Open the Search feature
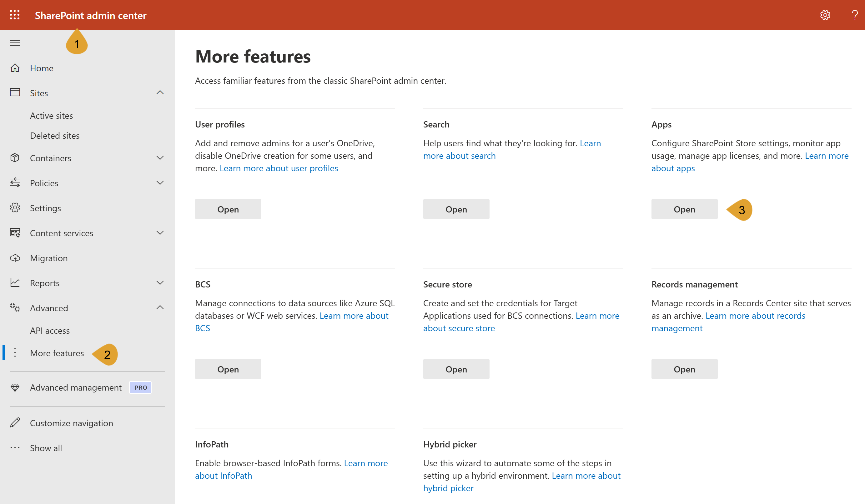This screenshot has width=865, height=504. (456, 209)
